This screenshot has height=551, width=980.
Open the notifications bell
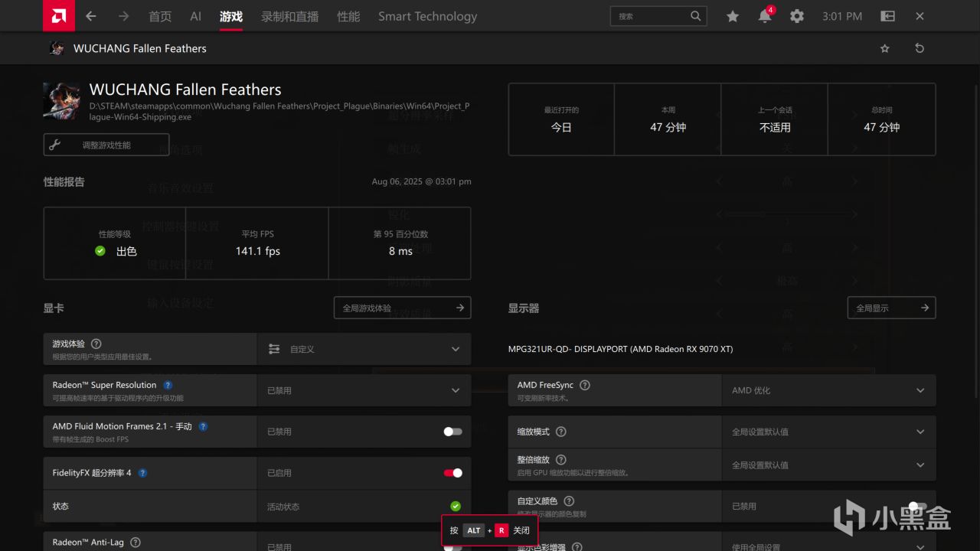coord(765,16)
